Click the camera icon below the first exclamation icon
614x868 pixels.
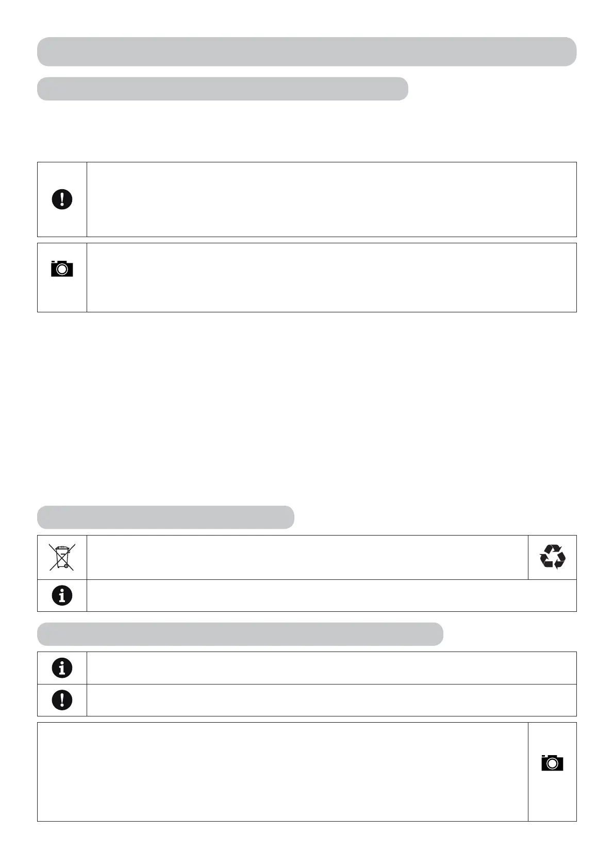[x=62, y=269]
